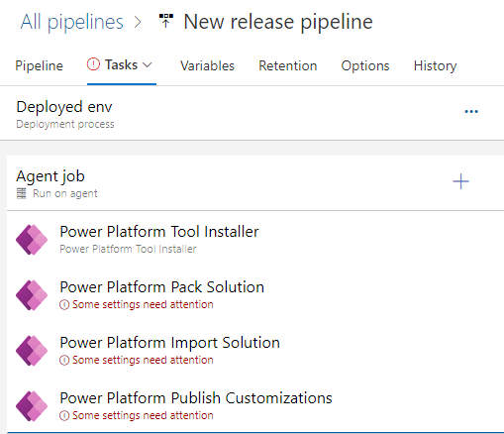Click the Power Platform Import Solution icon

tap(32, 351)
